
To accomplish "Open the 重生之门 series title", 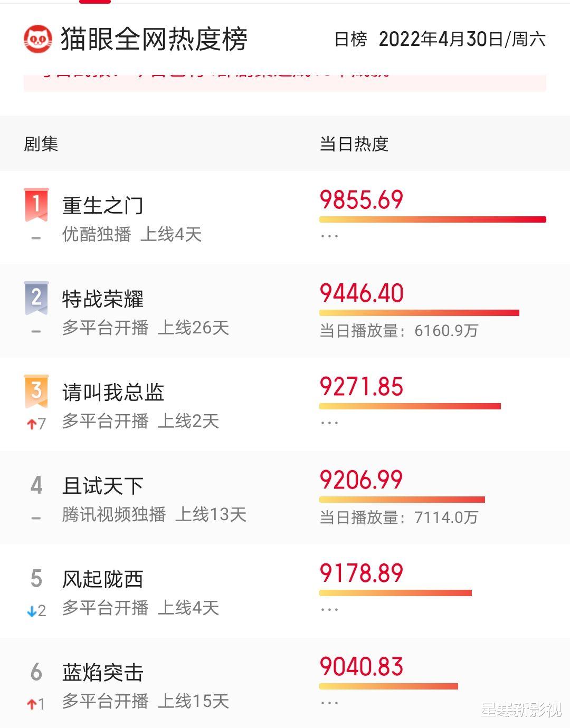I will (103, 206).
